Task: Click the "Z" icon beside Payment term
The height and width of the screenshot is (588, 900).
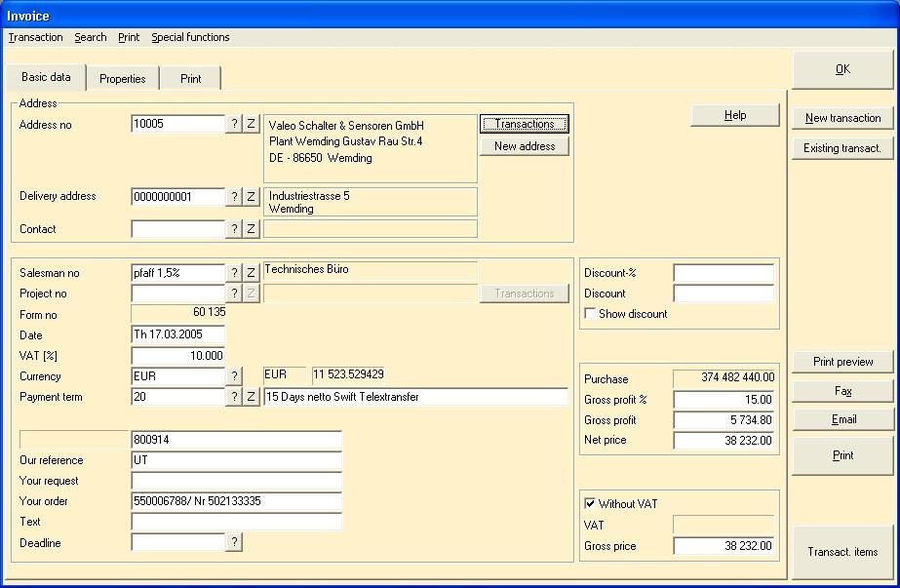Action: point(252,397)
